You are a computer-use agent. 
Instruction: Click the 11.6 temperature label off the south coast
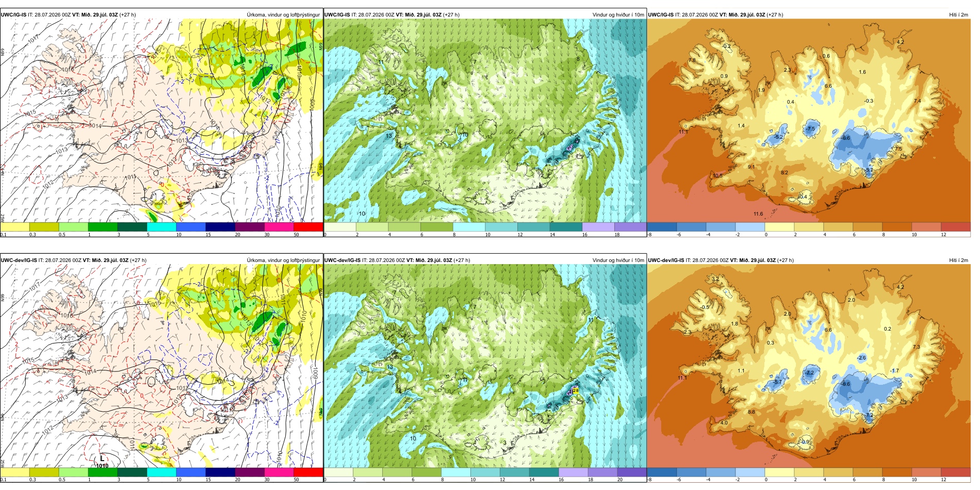758,214
